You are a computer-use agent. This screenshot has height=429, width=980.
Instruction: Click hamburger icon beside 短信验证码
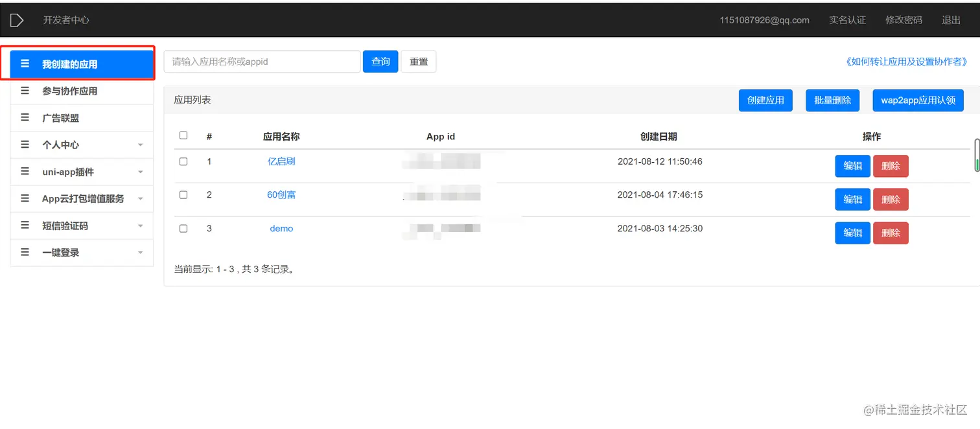(25, 226)
